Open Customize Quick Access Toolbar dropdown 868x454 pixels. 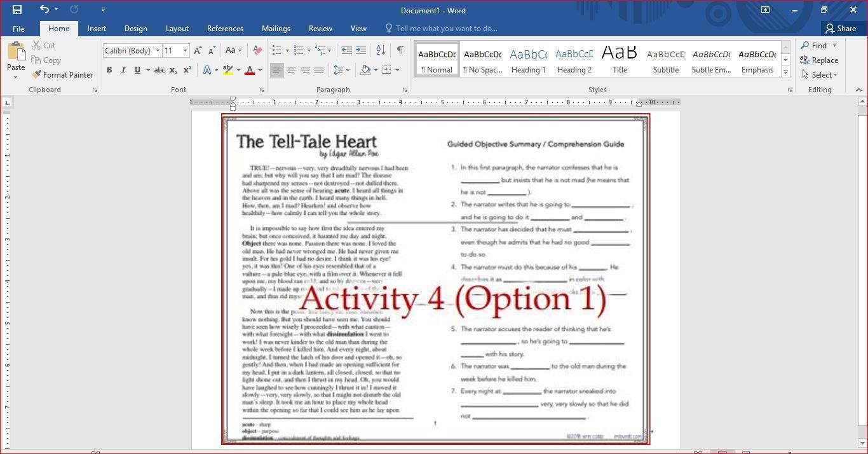pos(103,10)
